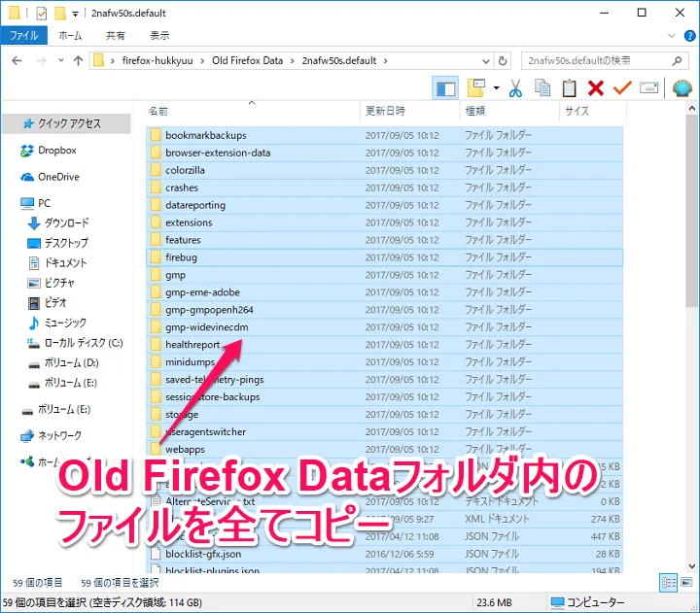Expand the address bar history dropdown
Image resolution: width=700 pixels, height=613 pixels.
pyautogui.click(x=486, y=61)
